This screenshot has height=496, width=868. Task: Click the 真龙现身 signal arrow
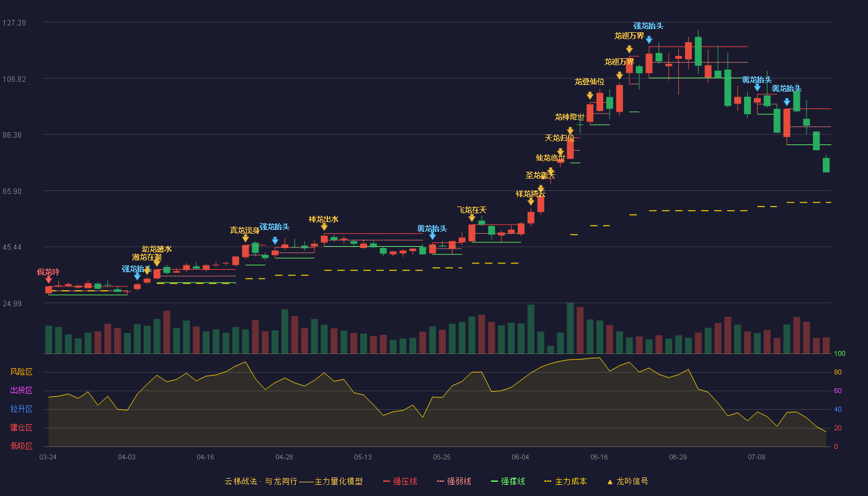tap(246, 238)
